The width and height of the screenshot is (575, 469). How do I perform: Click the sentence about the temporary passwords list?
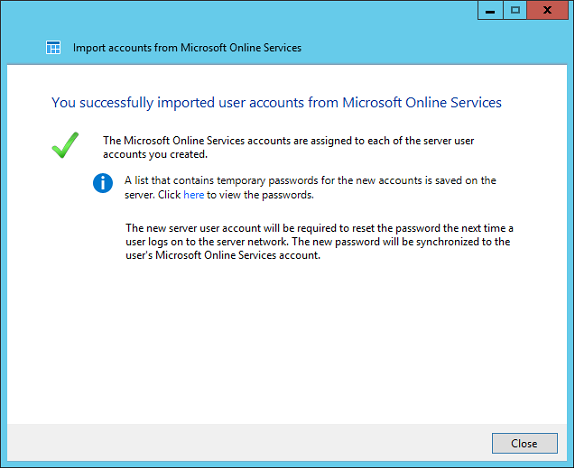point(310,187)
